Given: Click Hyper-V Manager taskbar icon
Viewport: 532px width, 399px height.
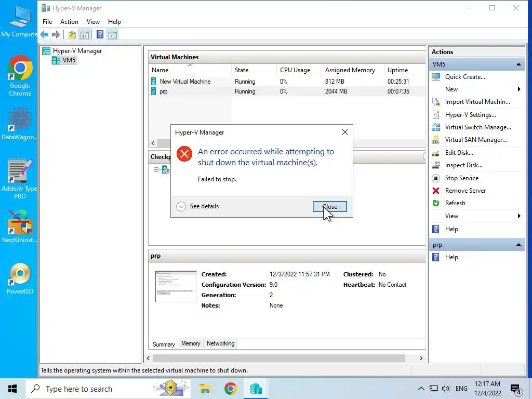Looking at the screenshot, I should pyautogui.click(x=256, y=389).
